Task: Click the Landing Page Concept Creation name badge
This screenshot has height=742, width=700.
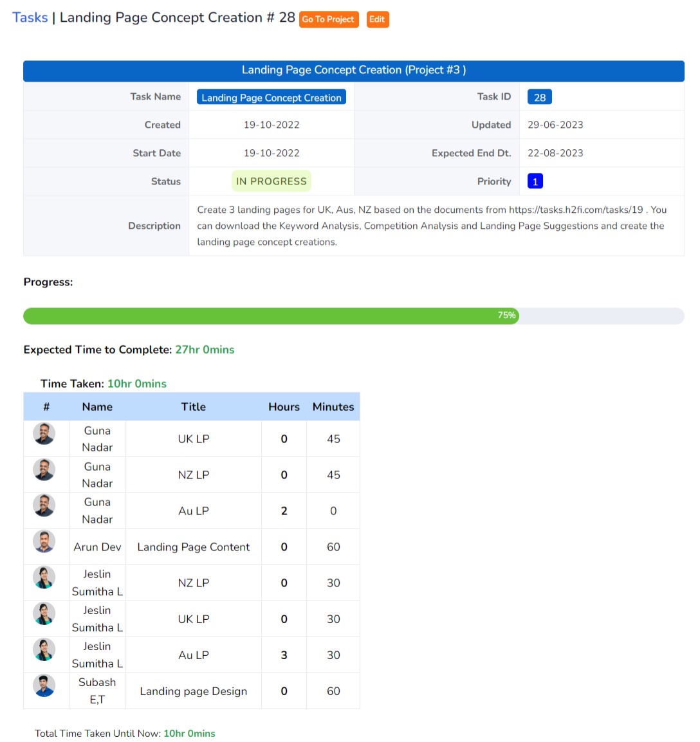Action: 271,97
